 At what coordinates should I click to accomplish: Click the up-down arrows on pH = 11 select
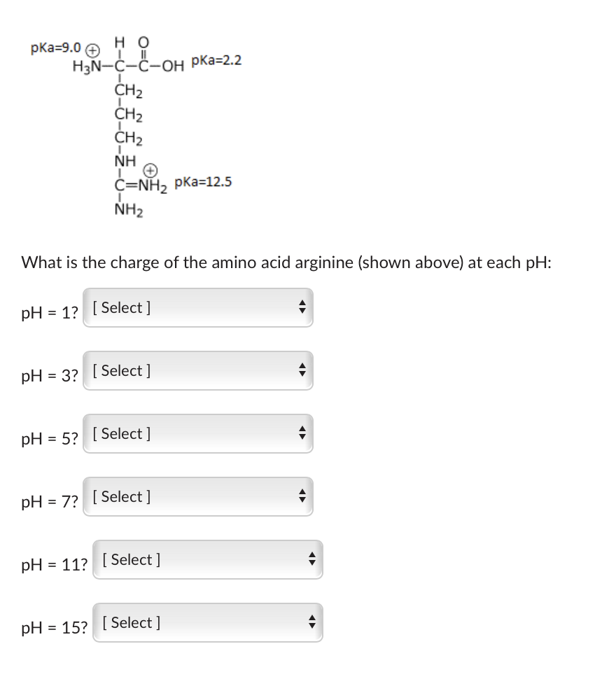point(311,559)
